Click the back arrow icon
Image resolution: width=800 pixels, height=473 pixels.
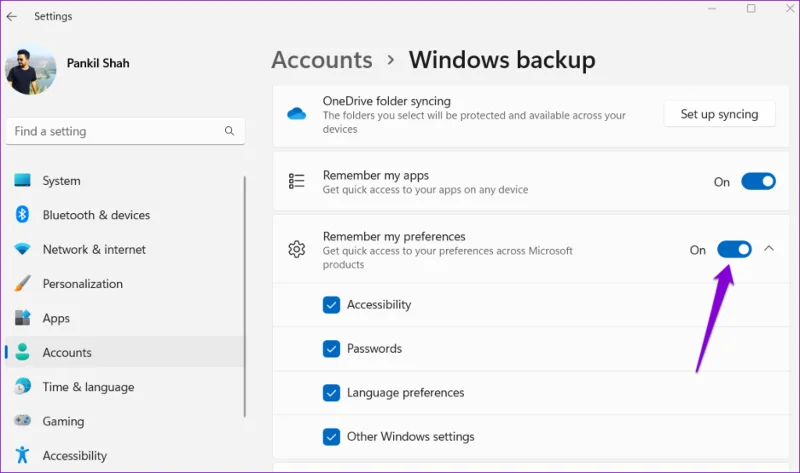click(11, 16)
